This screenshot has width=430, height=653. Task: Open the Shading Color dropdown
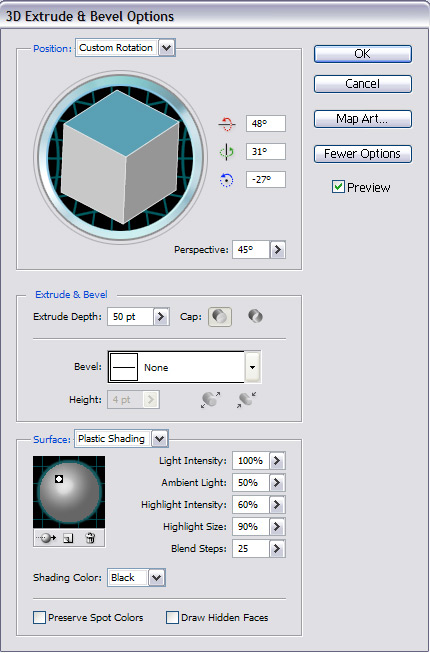157,578
